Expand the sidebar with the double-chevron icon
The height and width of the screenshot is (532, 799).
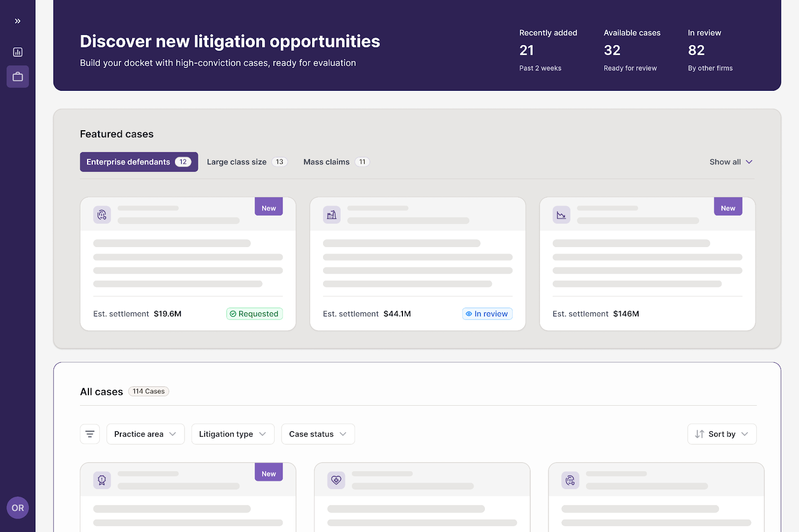coord(17,21)
